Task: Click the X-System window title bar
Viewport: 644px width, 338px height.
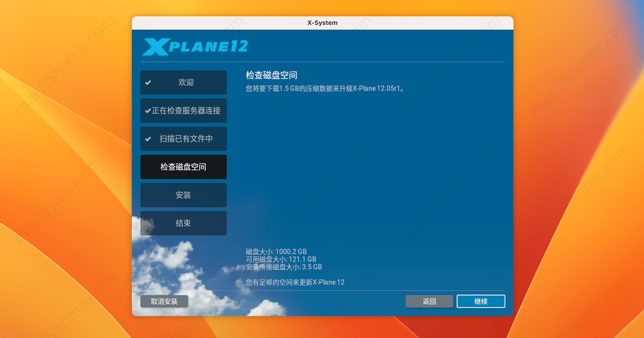Action: point(322,23)
